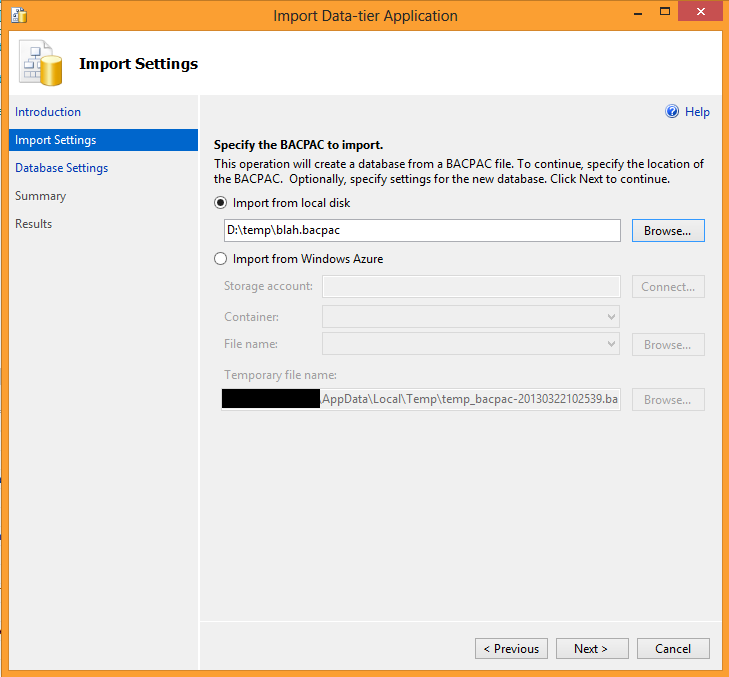Click the D:\temp\blah.bacpac path field
729x677 pixels.
click(x=421, y=231)
